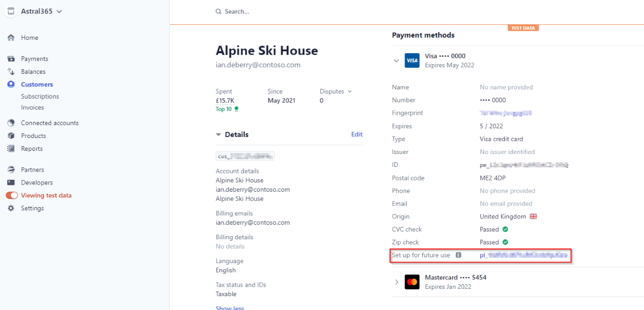Turn off the Viewing test data toggle
This screenshot has width=644, height=310.
click(x=12, y=195)
